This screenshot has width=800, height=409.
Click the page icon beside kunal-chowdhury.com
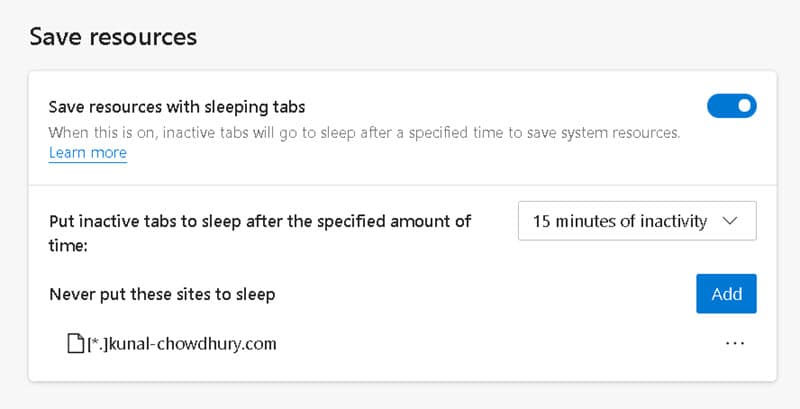pos(75,343)
